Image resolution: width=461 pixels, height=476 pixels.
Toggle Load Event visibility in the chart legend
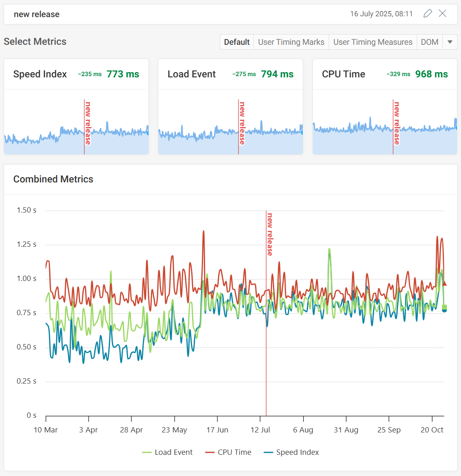(173, 452)
